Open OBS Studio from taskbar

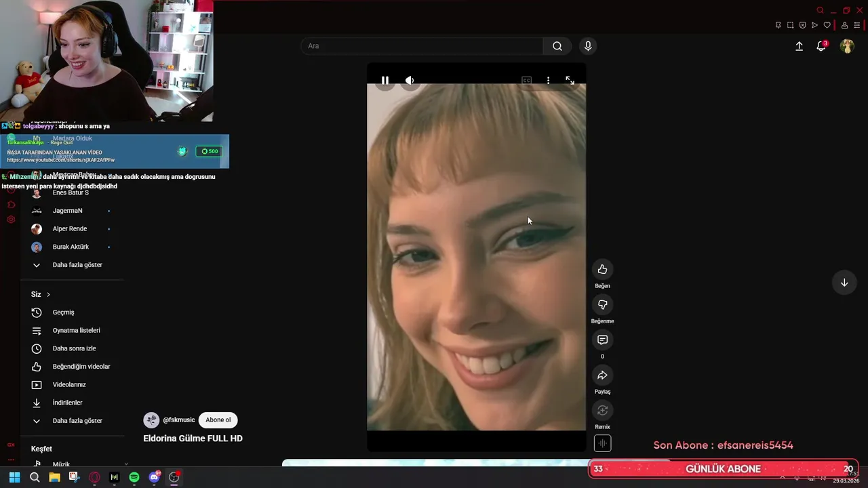point(174,477)
